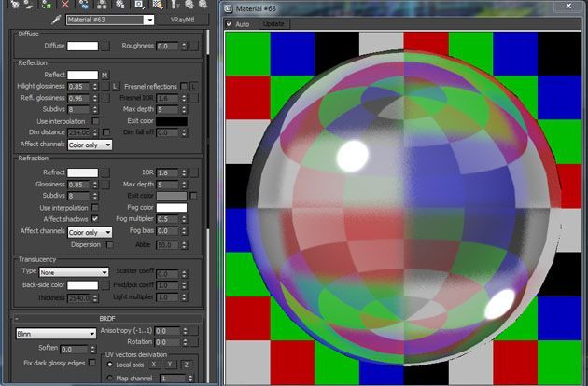Click the refraction IOR map slot button
The width and height of the screenshot is (588, 386).
[194, 172]
